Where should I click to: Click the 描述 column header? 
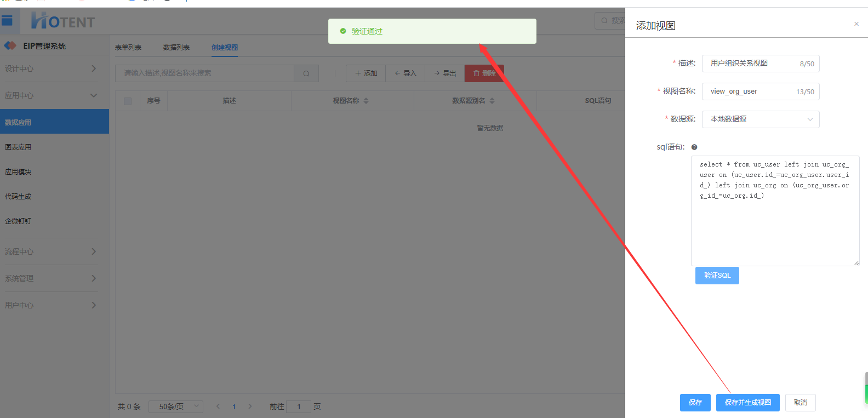click(x=229, y=101)
